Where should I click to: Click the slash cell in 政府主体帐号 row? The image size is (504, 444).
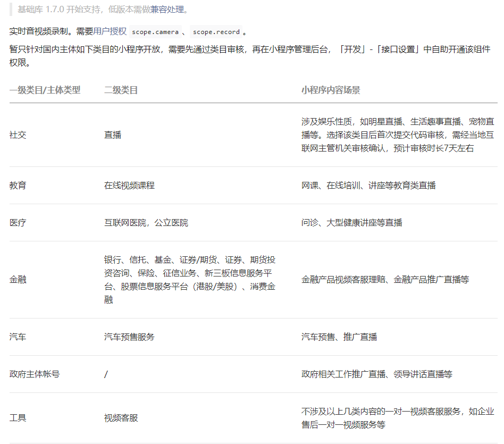pyautogui.click(x=106, y=374)
